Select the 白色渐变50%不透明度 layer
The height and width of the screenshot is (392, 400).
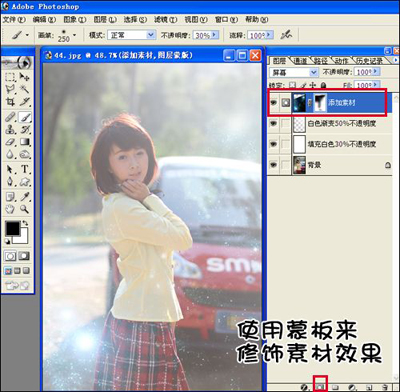(341, 124)
